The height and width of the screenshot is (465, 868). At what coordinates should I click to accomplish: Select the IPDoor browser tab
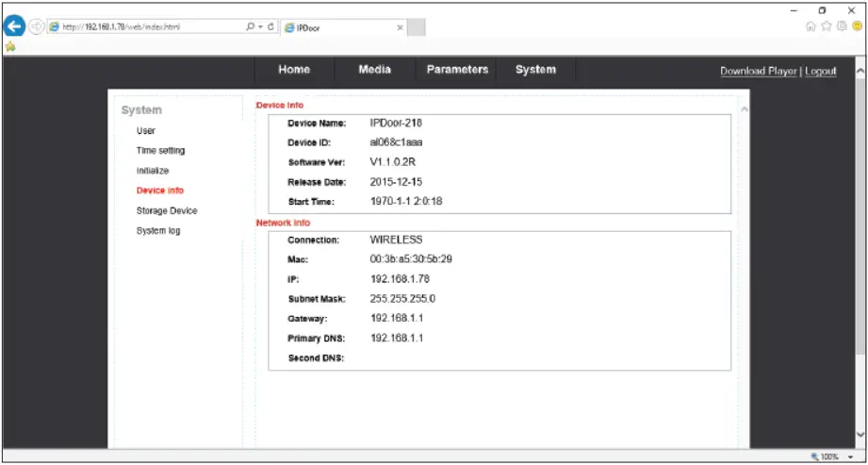click(343, 27)
